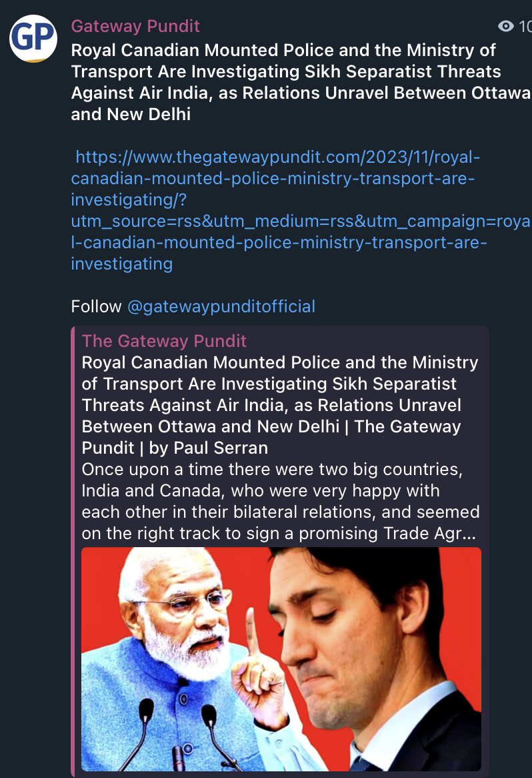The width and height of the screenshot is (532, 778).
Task: Open the Gateway Pundit channel name
Action: pyautogui.click(x=135, y=26)
